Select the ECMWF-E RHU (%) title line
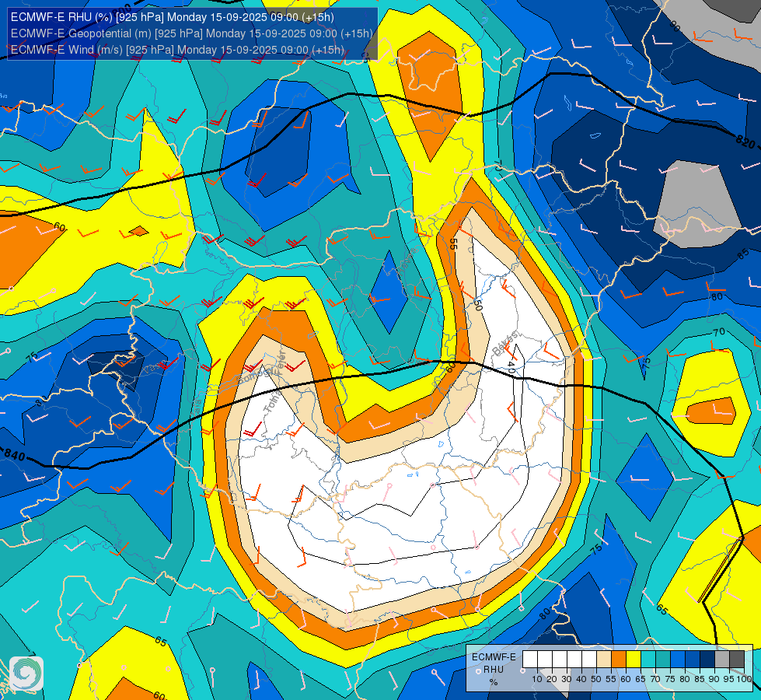Image resolution: width=761 pixels, height=700 pixels. [173, 17]
